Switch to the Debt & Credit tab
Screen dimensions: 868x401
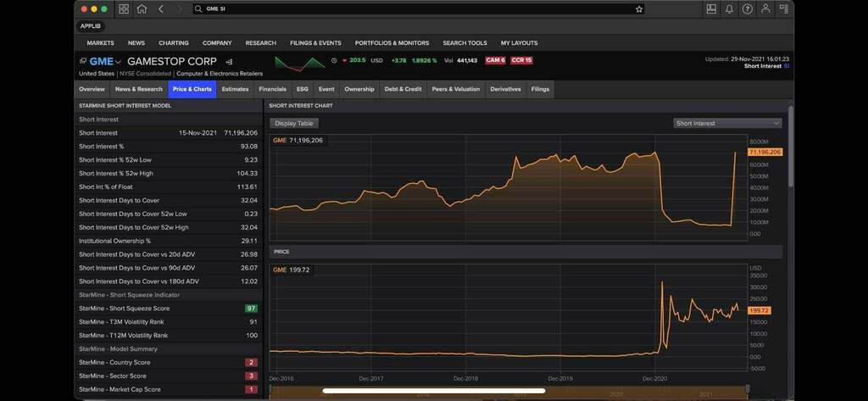[x=403, y=89]
